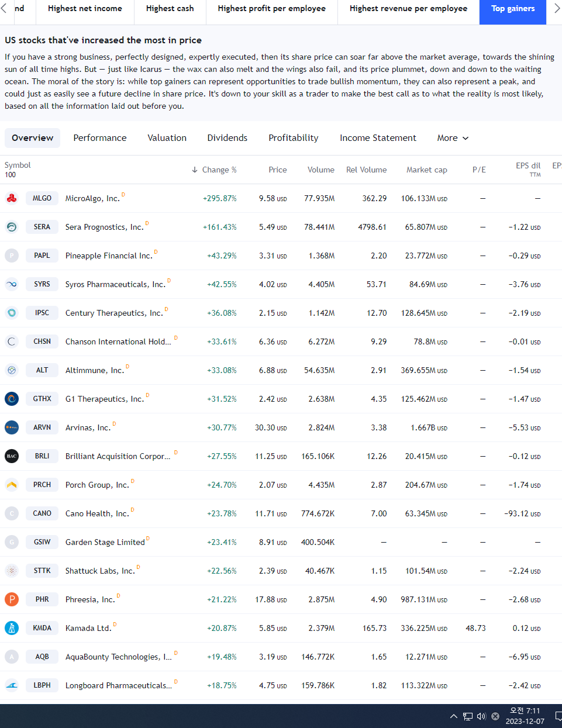Sort table by P/E column header
Viewport: 562px width, 728px height.
pos(479,170)
